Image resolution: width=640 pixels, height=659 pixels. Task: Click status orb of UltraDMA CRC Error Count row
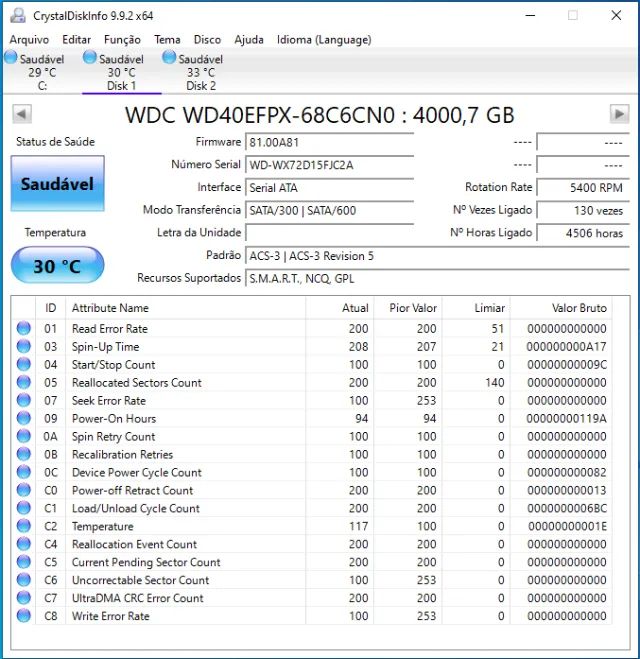[x=24, y=598]
